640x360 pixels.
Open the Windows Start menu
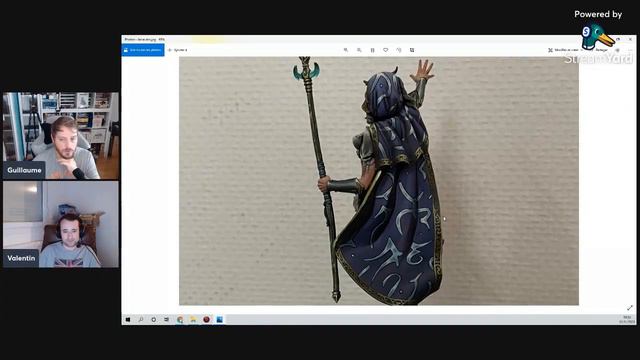128,320
